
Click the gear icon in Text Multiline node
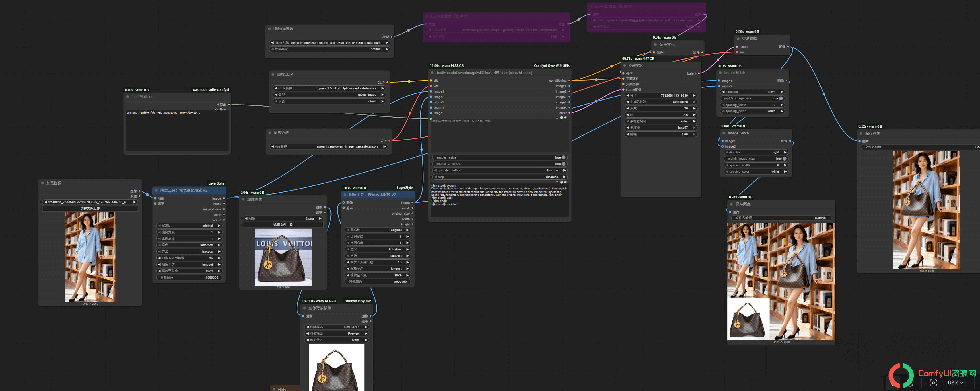tap(221, 110)
